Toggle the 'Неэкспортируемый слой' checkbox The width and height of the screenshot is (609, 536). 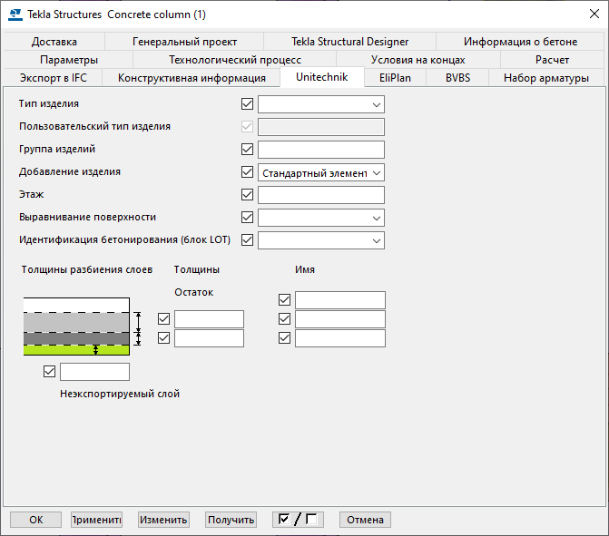click(x=49, y=372)
